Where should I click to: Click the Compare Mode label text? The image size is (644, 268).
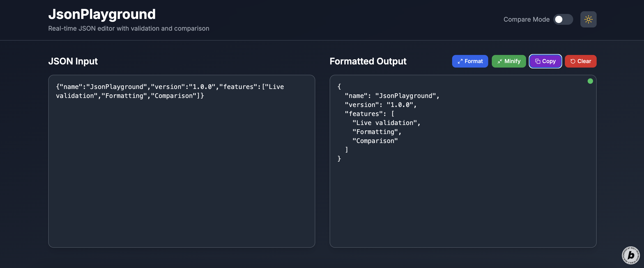pos(526,19)
